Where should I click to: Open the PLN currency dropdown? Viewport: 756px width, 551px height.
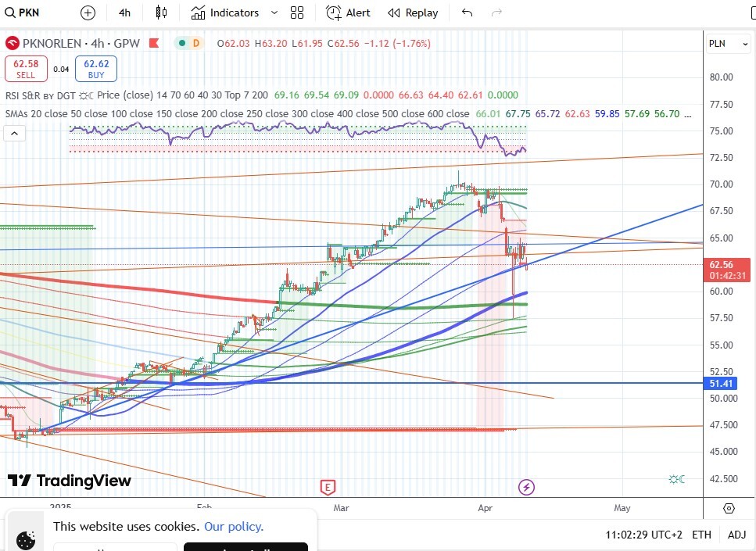pos(729,44)
